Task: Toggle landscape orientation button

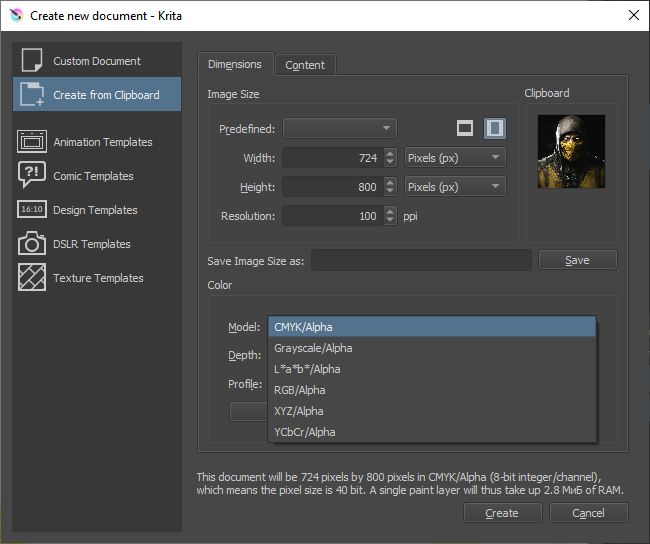Action: point(465,128)
